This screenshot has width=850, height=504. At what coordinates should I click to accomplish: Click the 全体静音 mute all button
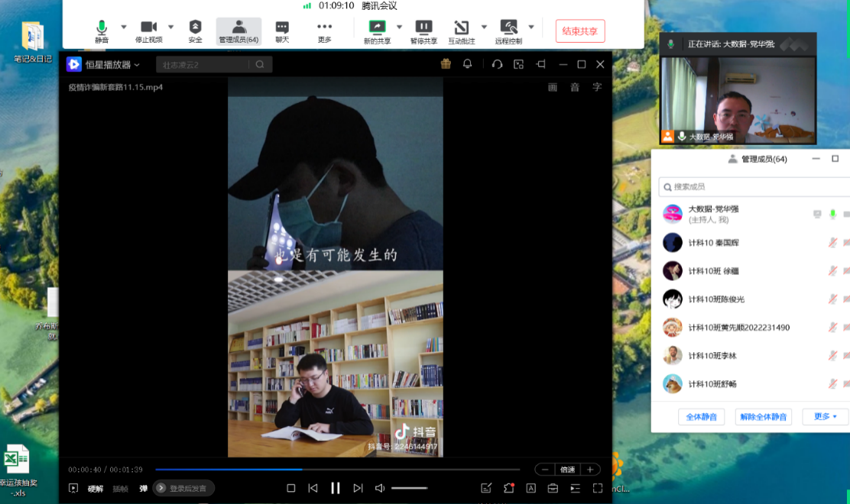click(701, 417)
